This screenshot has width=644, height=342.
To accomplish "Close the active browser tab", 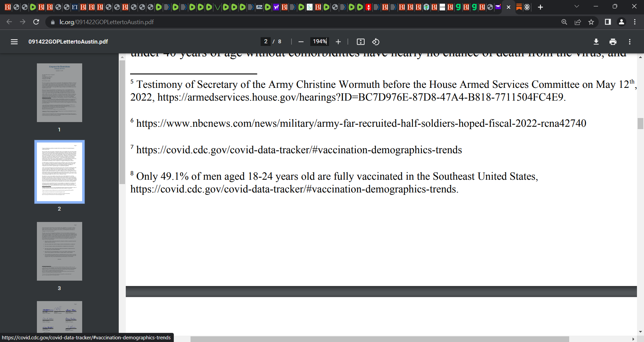I will (508, 7).
